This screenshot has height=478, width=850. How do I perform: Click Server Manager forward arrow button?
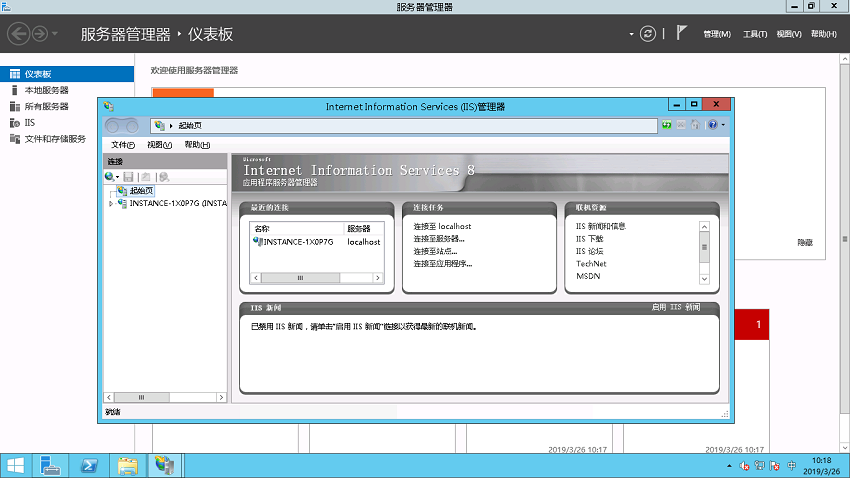click(40, 34)
